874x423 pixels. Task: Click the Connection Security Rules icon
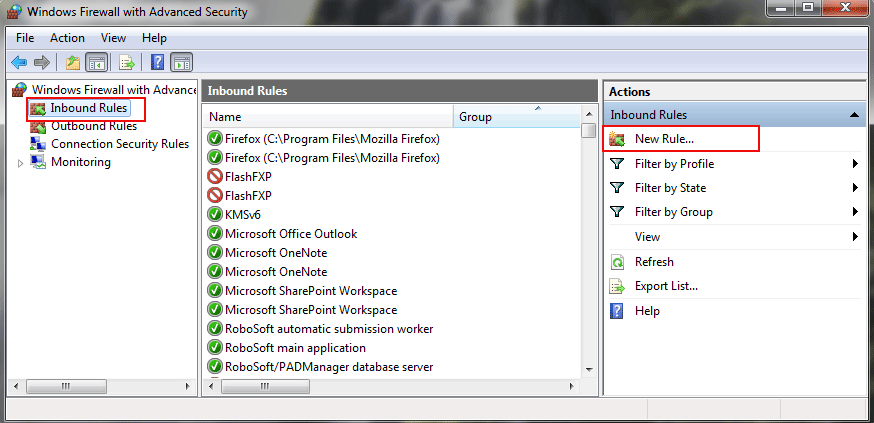click(x=38, y=144)
